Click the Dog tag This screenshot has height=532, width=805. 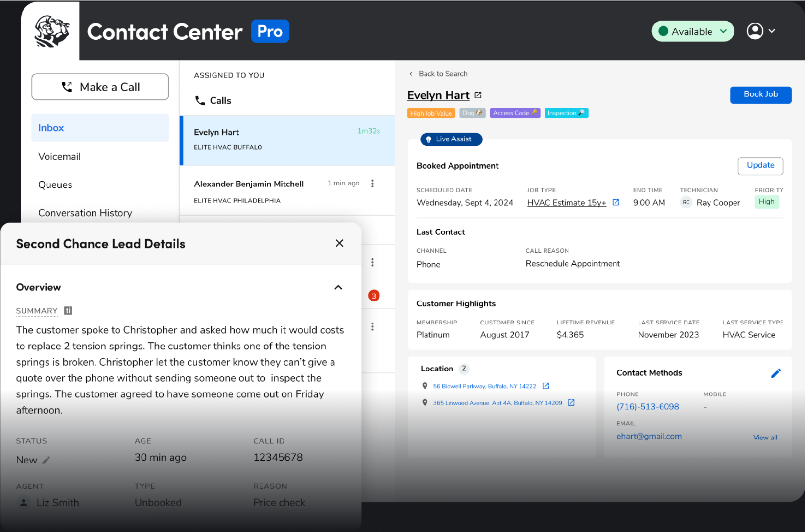point(473,113)
